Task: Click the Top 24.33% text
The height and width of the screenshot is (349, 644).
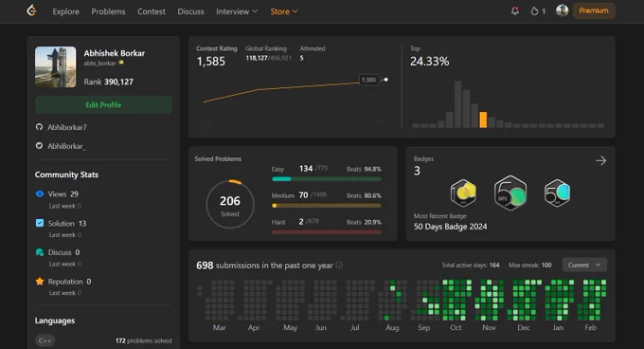Action: click(429, 62)
